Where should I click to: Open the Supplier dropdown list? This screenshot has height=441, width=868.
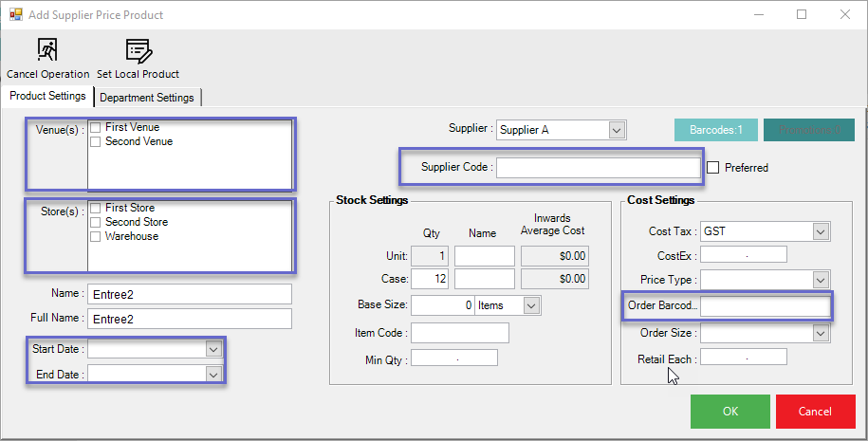[617, 130]
